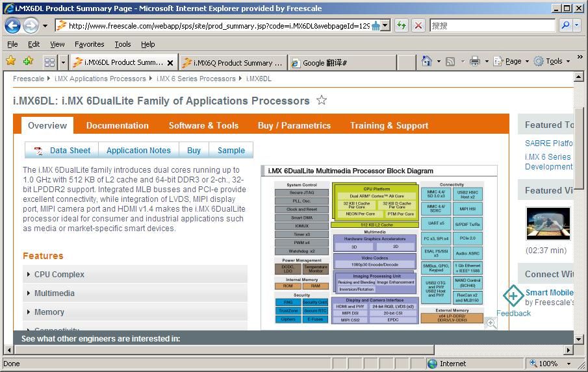Viewport: 588px width, 372px height.
Task: Enlarge block diagram with magnifier icon
Action: coord(491,323)
